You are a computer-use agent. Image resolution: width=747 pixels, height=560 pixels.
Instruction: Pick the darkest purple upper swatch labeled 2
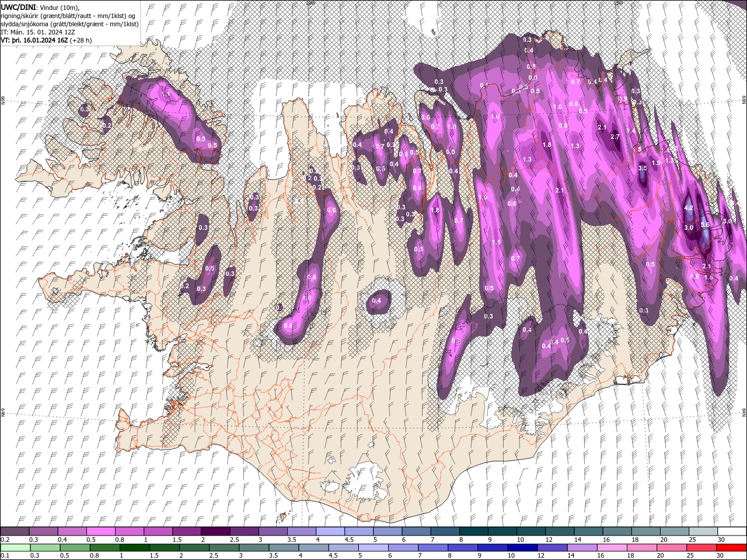click(215, 531)
